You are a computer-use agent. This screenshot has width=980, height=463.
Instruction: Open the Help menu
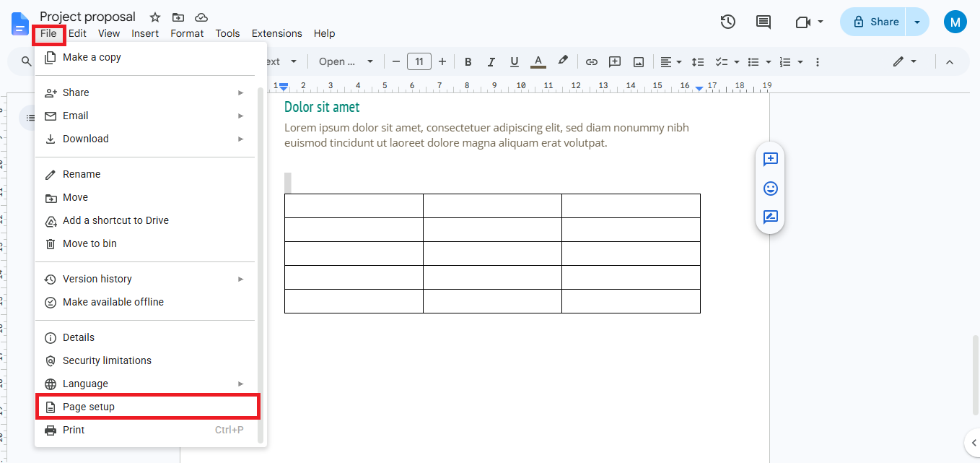[x=324, y=33]
